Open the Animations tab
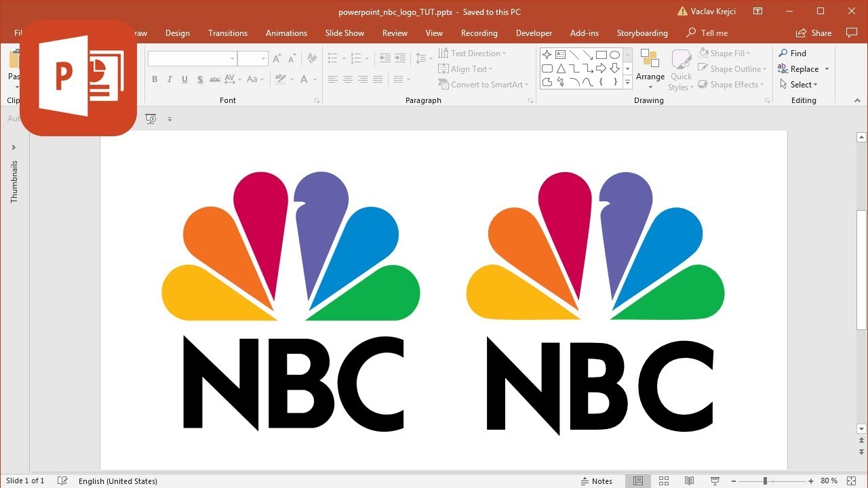This screenshot has height=488, width=868. 286,33
